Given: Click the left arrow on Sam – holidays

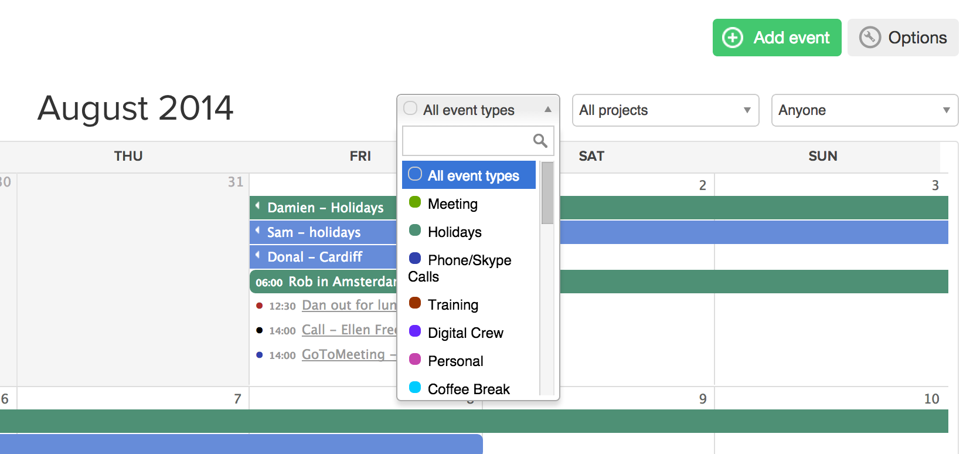Looking at the screenshot, I should click(257, 231).
